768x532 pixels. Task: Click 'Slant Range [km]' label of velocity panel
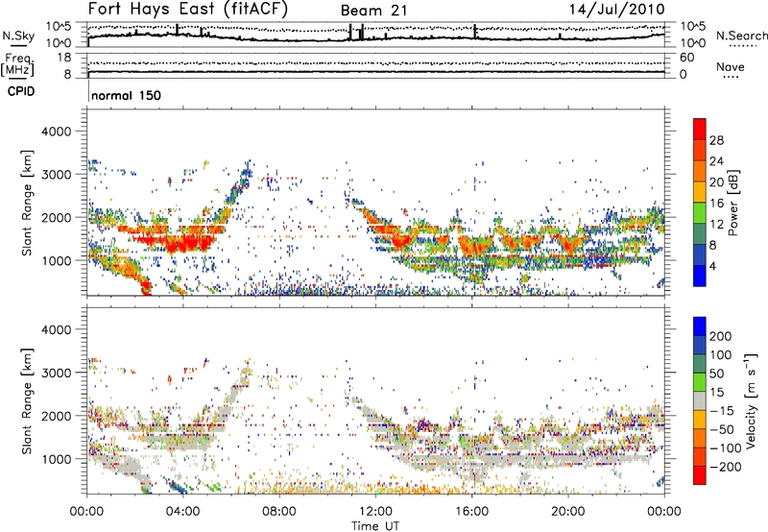tap(27, 400)
